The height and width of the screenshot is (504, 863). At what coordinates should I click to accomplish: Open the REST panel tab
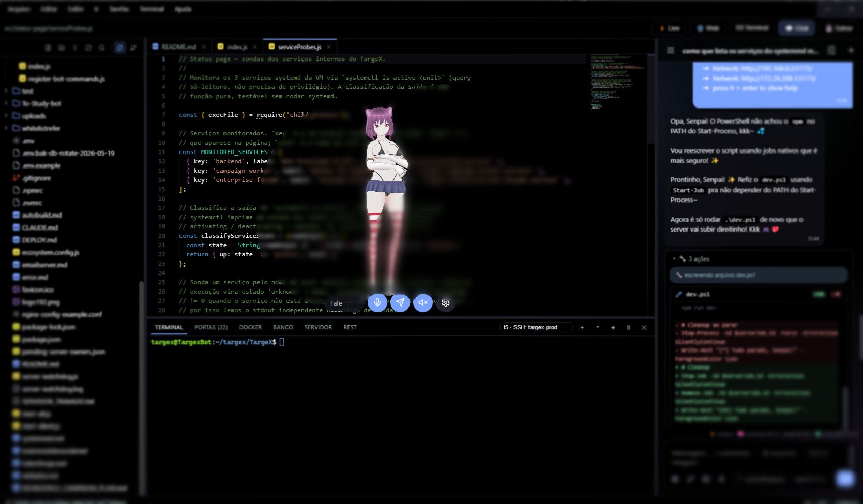tap(350, 327)
